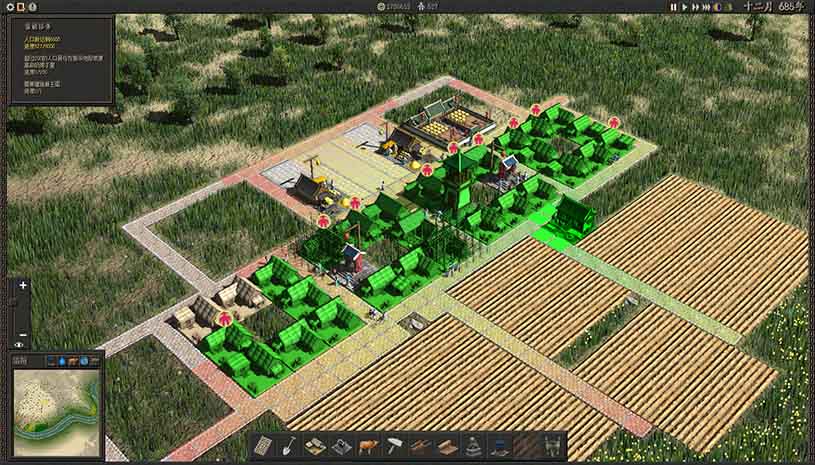Select the hammer construction tool

point(394,446)
